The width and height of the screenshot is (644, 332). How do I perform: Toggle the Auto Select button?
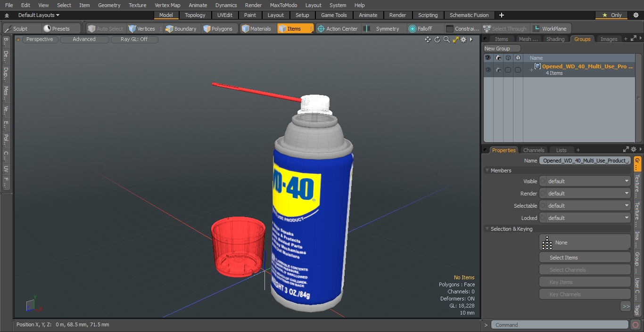coord(105,29)
